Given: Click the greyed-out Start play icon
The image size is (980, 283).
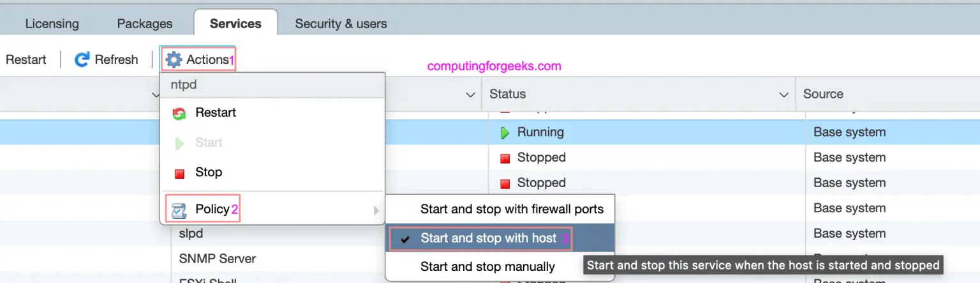Looking at the screenshot, I should coord(179,143).
